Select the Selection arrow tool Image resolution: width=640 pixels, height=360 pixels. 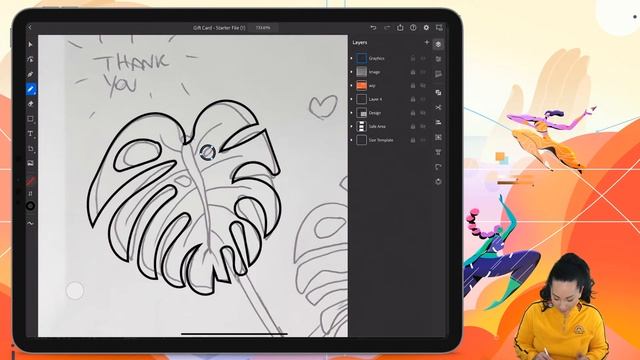30,44
